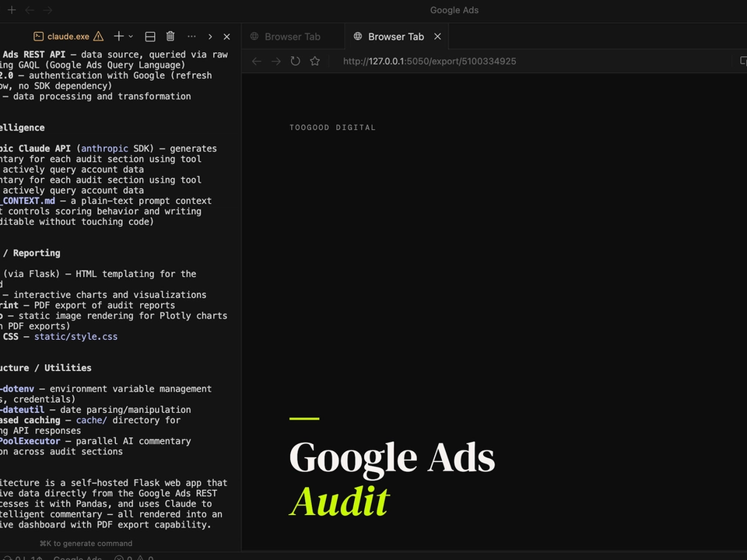Reload the browser page
Image resolution: width=747 pixels, height=560 pixels.
(296, 61)
